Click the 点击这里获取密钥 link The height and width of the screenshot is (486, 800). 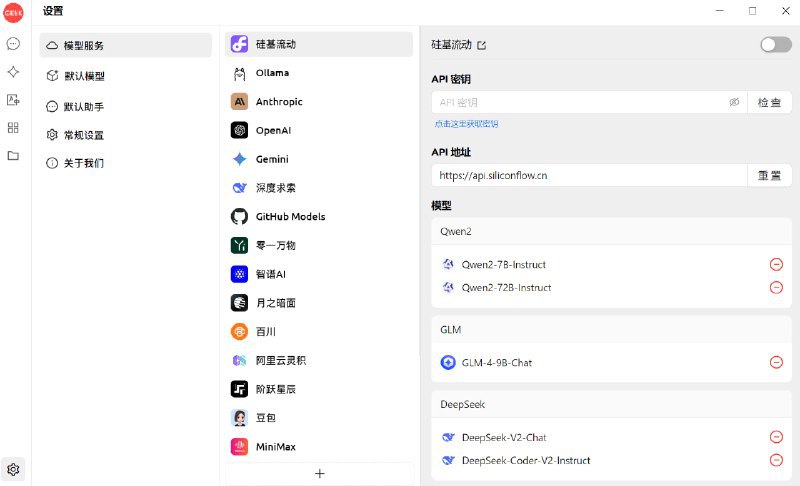click(466, 124)
